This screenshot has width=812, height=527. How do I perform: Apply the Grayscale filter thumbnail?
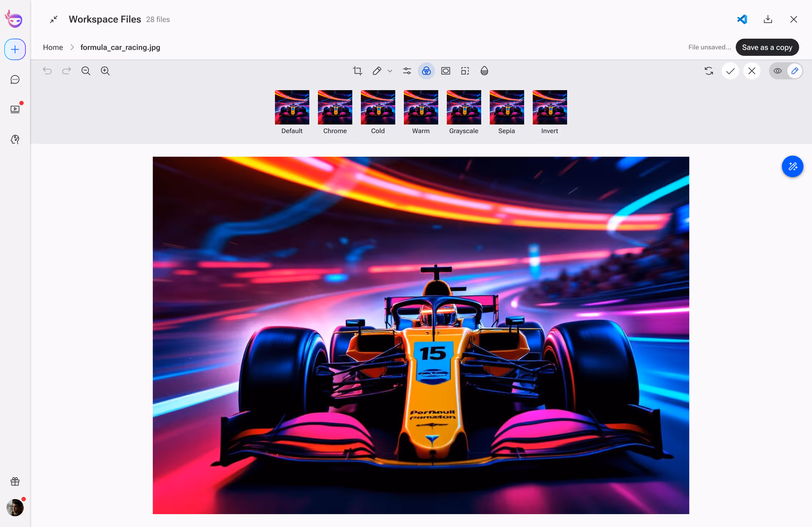[x=464, y=107]
